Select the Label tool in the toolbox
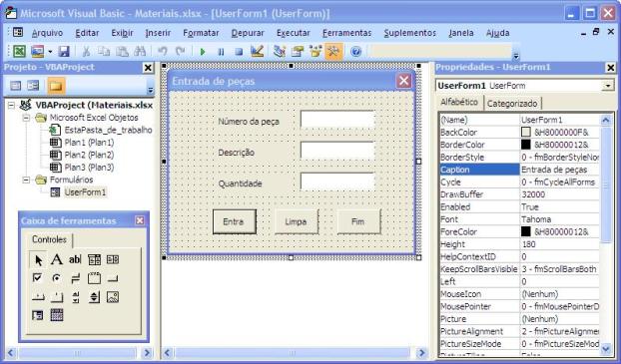Image resolution: width=621 pixels, height=364 pixels. [57, 259]
